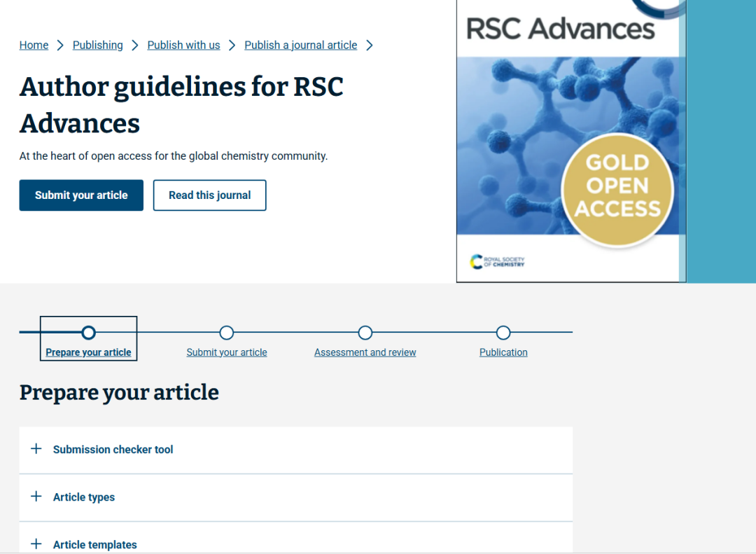Screen dimensions: 756x554
Task: Open the Publishing breadcrumb link
Action: (x=98, y=45)
